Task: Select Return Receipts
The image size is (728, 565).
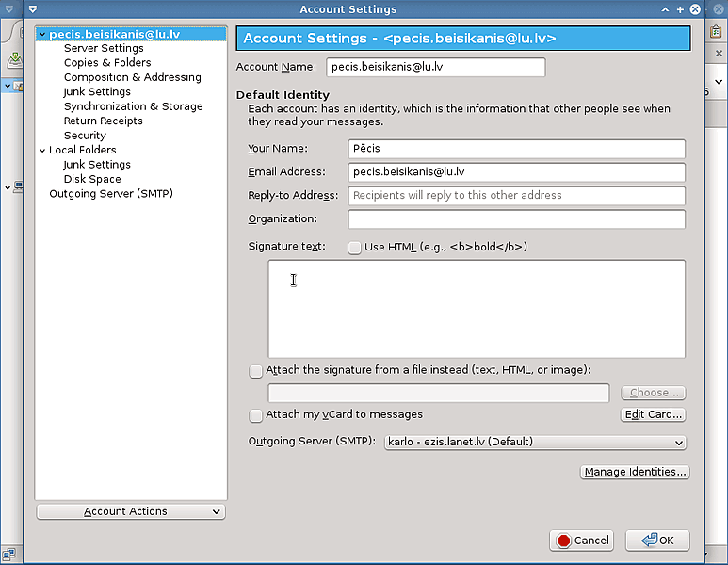Action: coord(103,121)
